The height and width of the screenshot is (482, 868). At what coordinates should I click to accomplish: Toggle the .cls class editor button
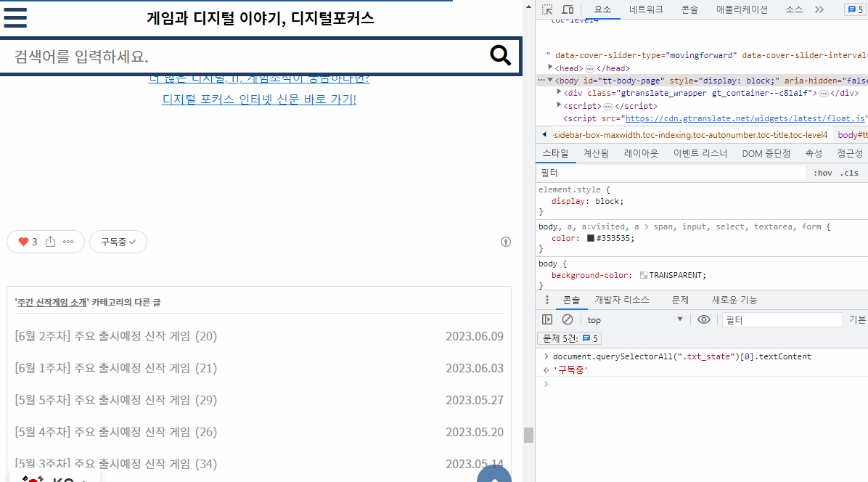click(849, 173)
